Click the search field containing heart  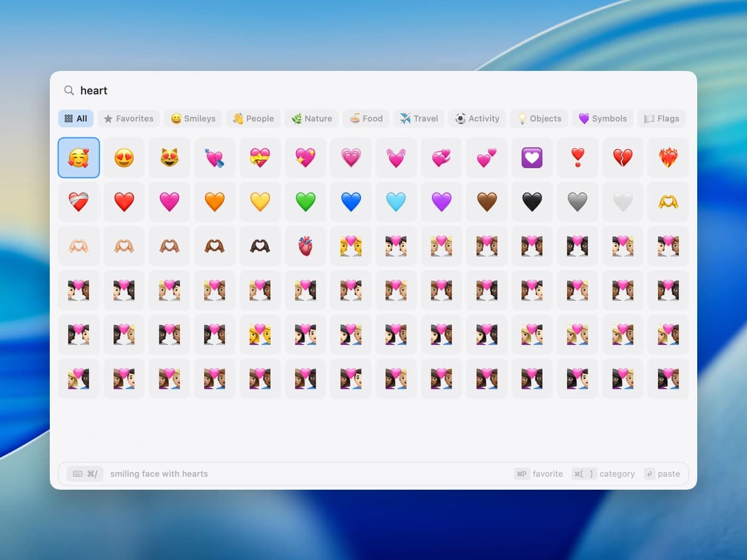click(x=374, y=90)
